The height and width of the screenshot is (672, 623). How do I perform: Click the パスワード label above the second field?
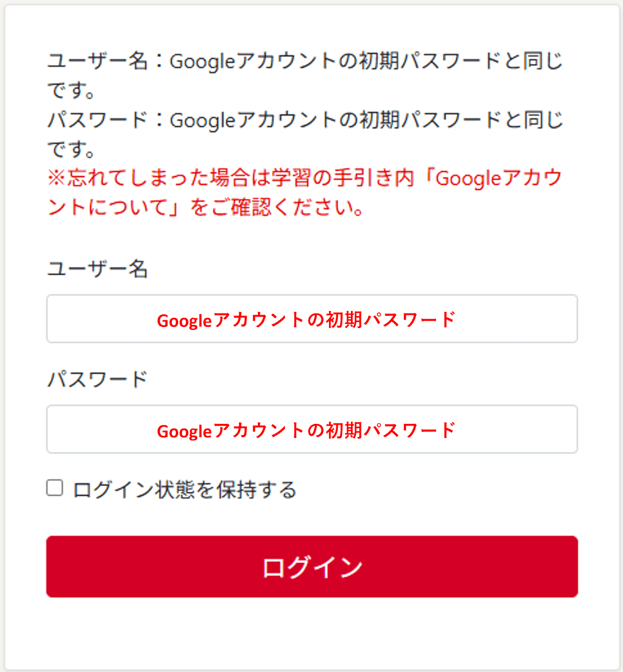[x=97, y=379]
